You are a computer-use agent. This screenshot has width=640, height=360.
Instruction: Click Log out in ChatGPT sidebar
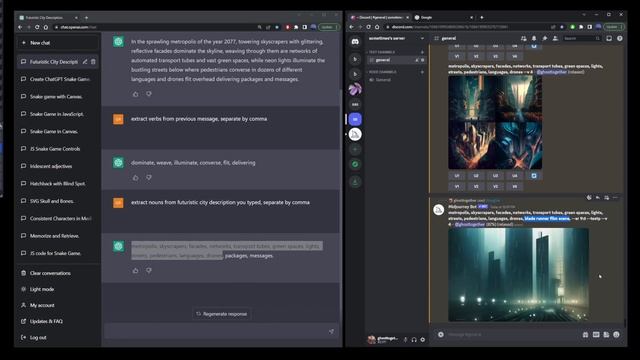pyautogui.click(x=58, y=337)
